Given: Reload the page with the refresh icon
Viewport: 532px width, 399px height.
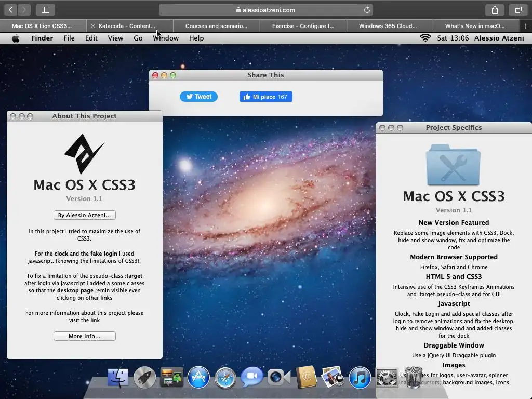Looking at the screenshot, I should pyautogui.click(x=367, y=10).
